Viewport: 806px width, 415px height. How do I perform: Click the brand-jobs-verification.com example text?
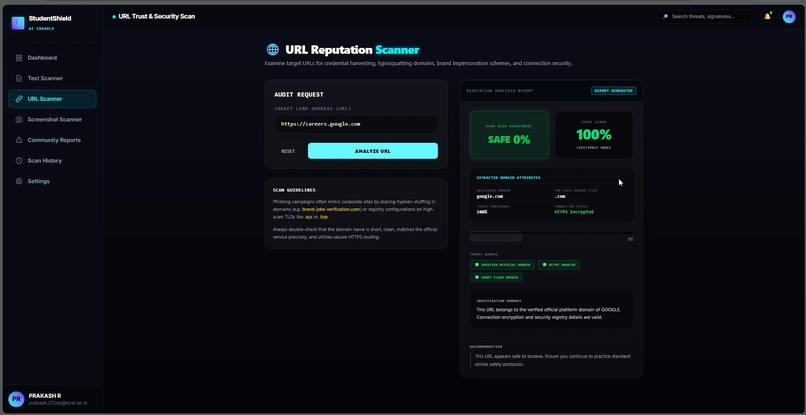tap(331, 210)
